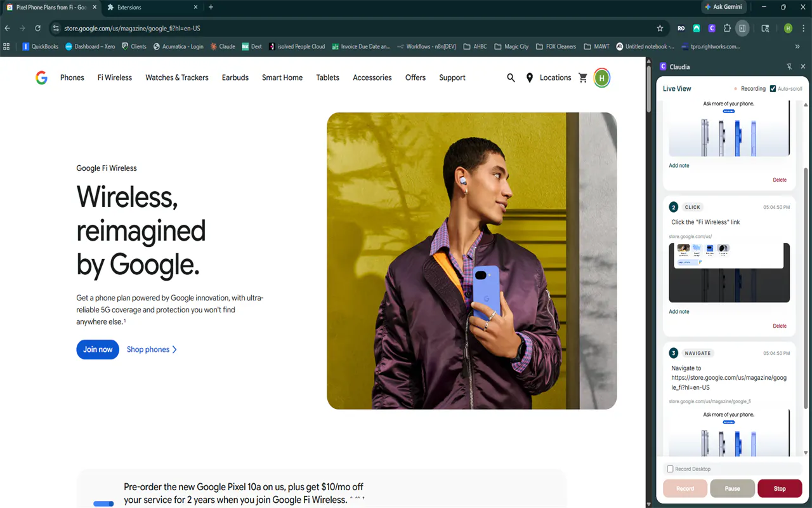Show more bookmarks with the double chevron
Screen dimensions: 812x508
[797, 46]
